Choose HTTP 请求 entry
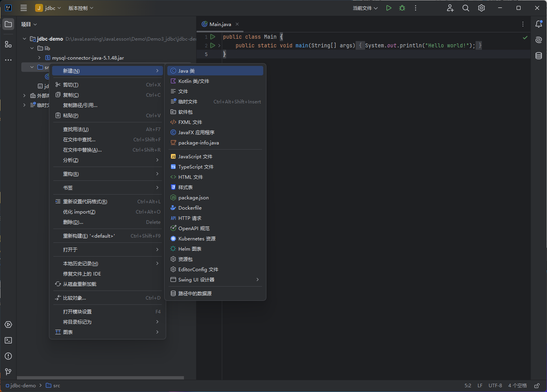 (x=215, y=218)
